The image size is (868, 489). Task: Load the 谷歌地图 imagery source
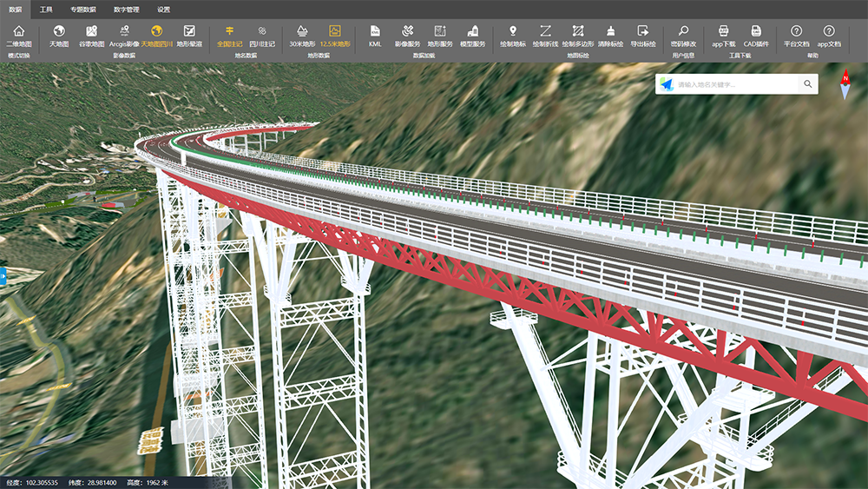coord(91,35)
